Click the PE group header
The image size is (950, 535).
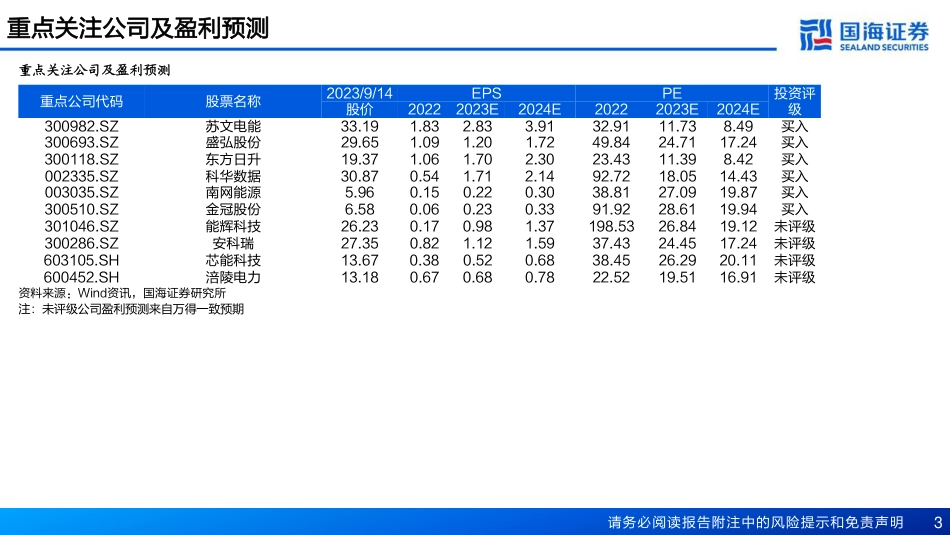click(672, 93)
